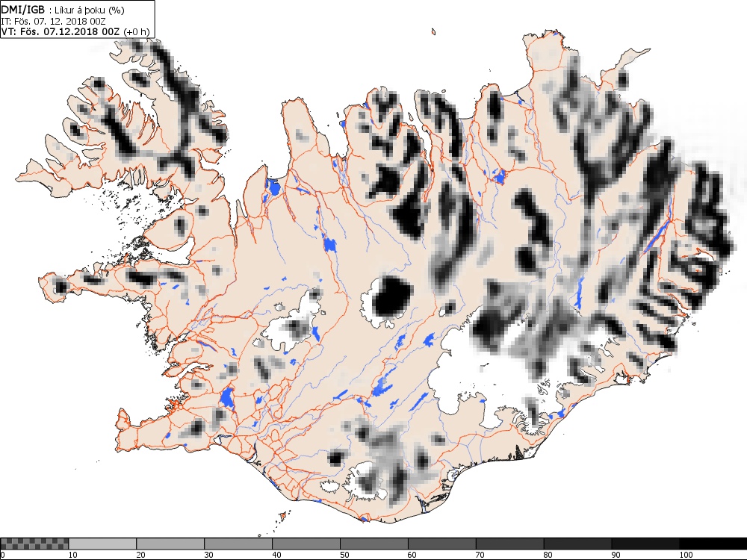Choose the 30–40 legend swatch
Viewport: 747px width, 560px height.
coord(238,544)
